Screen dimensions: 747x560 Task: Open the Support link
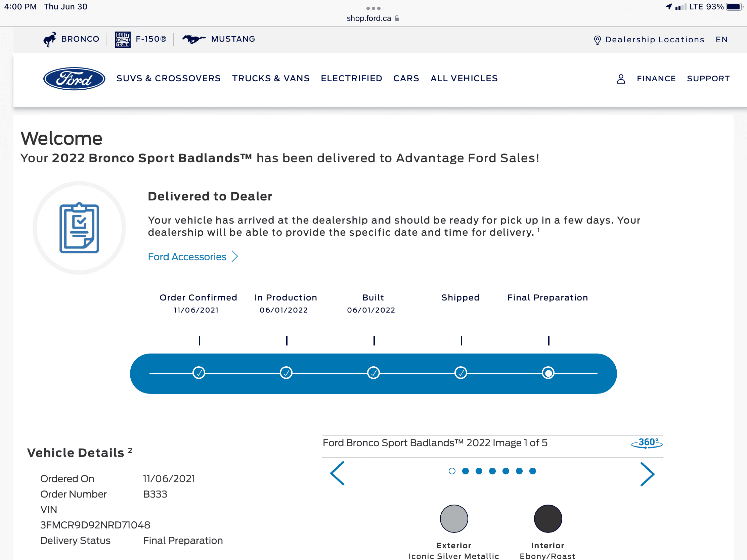tap(708, 79)
